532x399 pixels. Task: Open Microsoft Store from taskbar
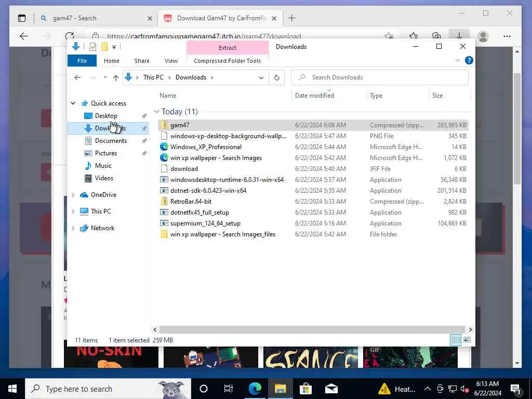point(305,389)
